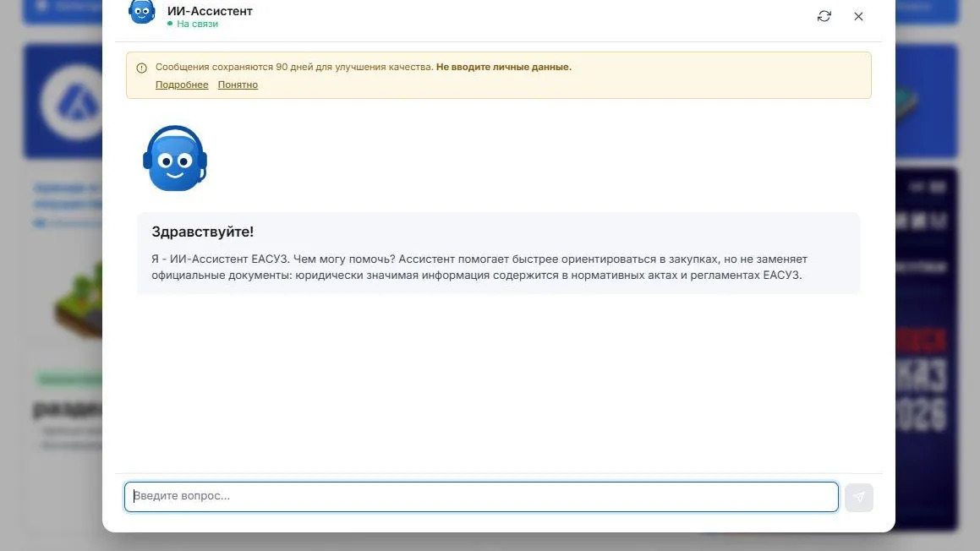Click the dark promotional banner on right

926,350
